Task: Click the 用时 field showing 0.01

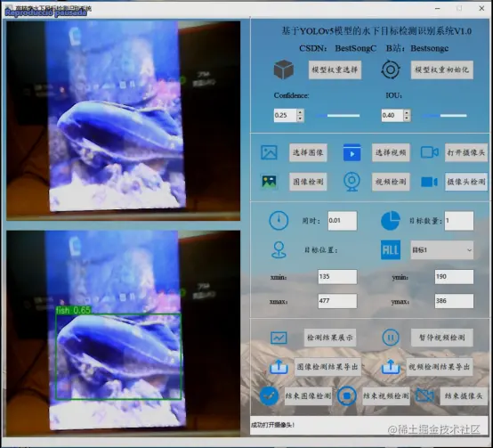Action: point(343,221)
